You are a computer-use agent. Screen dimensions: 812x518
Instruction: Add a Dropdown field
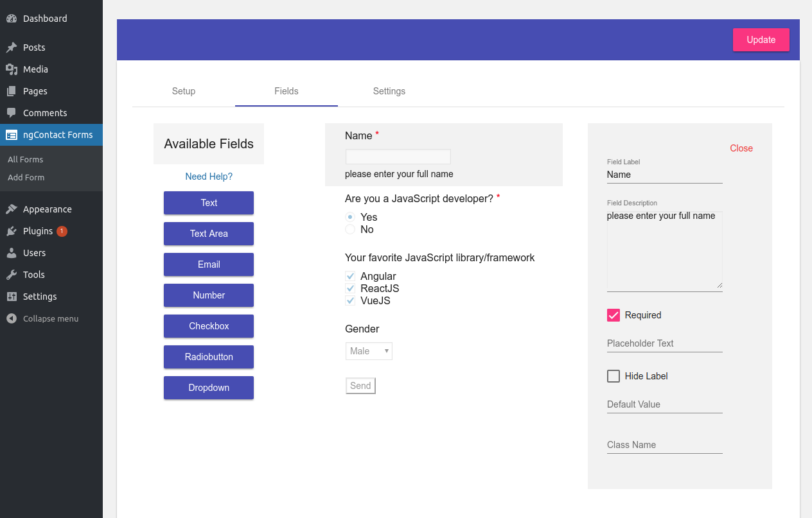pos(209,388)
